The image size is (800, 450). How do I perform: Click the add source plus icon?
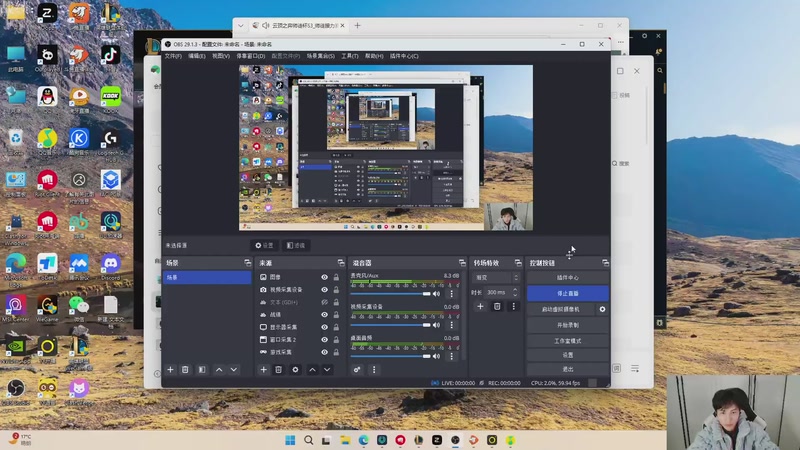(264, 369)
